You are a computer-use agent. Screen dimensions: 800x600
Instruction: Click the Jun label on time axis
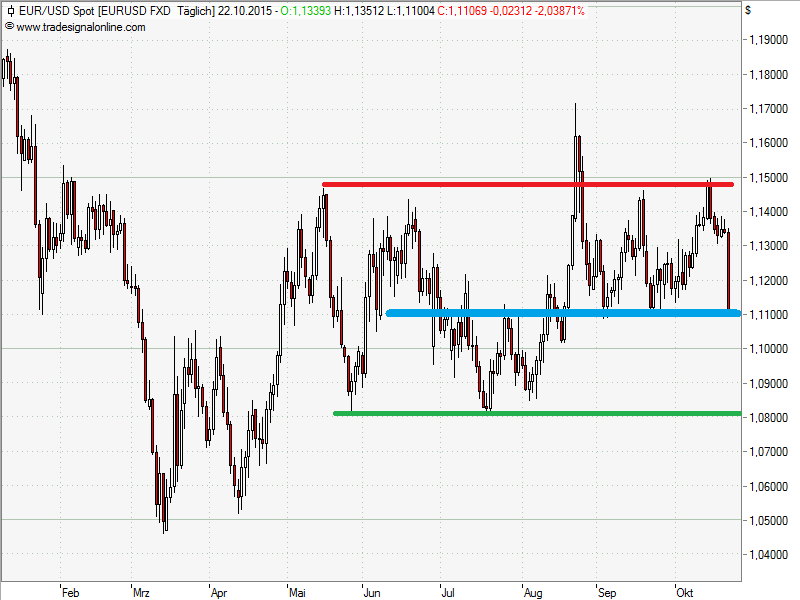(x=372, y=593)
